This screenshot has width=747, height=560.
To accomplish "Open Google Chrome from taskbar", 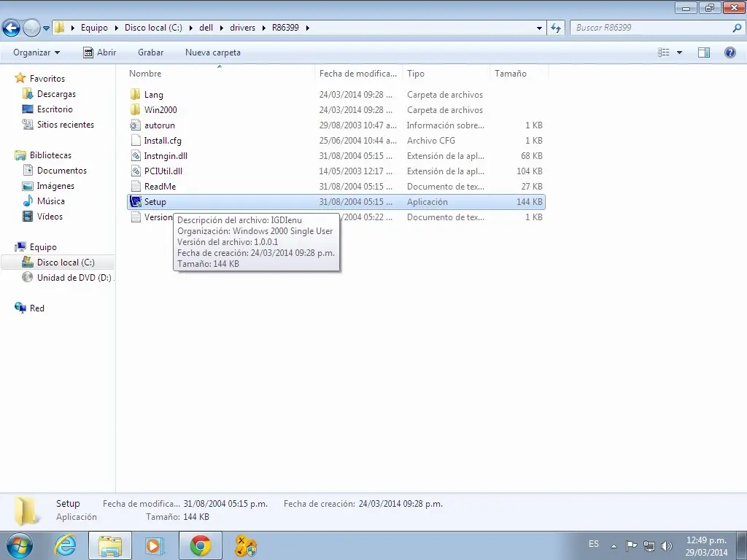I will pyautogui.click(x=201, y=545).
